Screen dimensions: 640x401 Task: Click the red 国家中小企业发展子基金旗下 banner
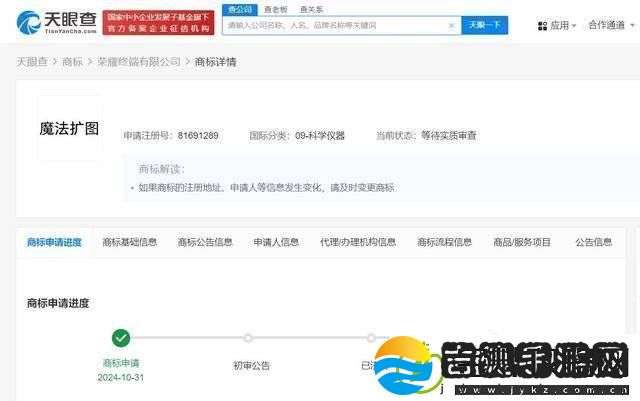(x=158, y=23)
